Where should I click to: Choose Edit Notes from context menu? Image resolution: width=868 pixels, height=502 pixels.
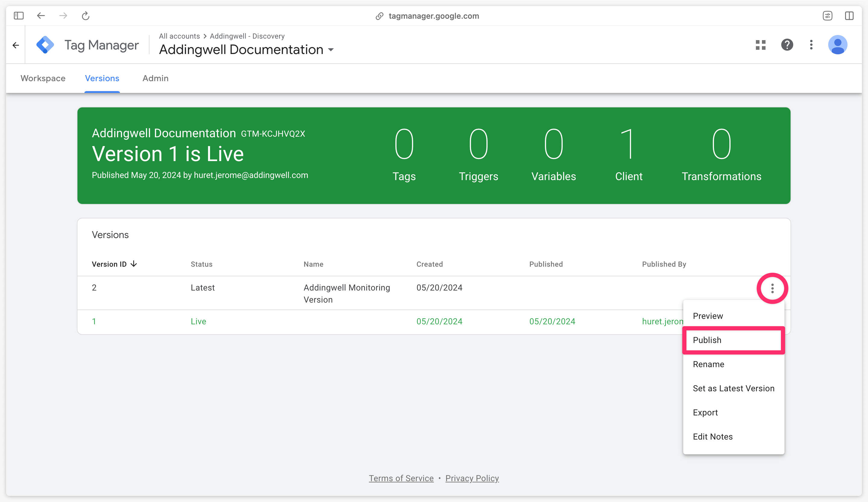[734, 437]
